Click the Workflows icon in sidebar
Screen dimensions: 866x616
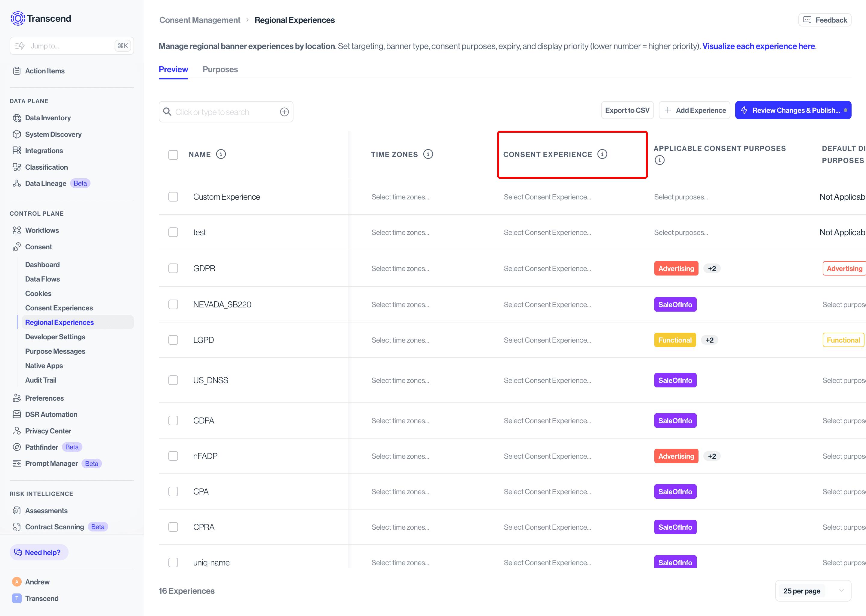tap(17, 230)
